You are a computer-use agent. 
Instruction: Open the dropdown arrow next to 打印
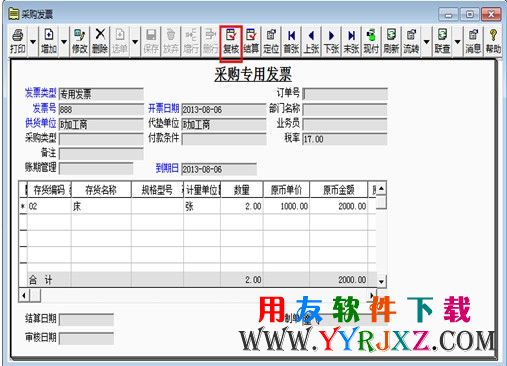[33, 42]
